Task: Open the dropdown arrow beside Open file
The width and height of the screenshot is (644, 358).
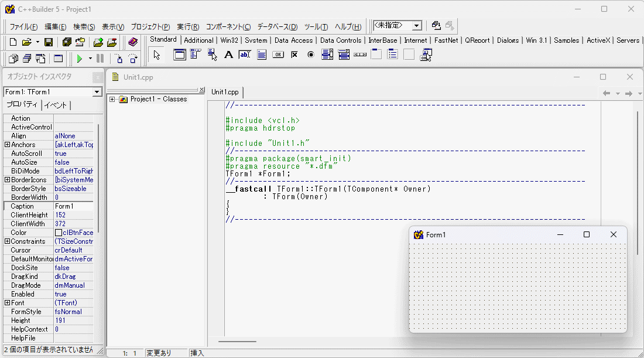Action: (x=37, y=42)
